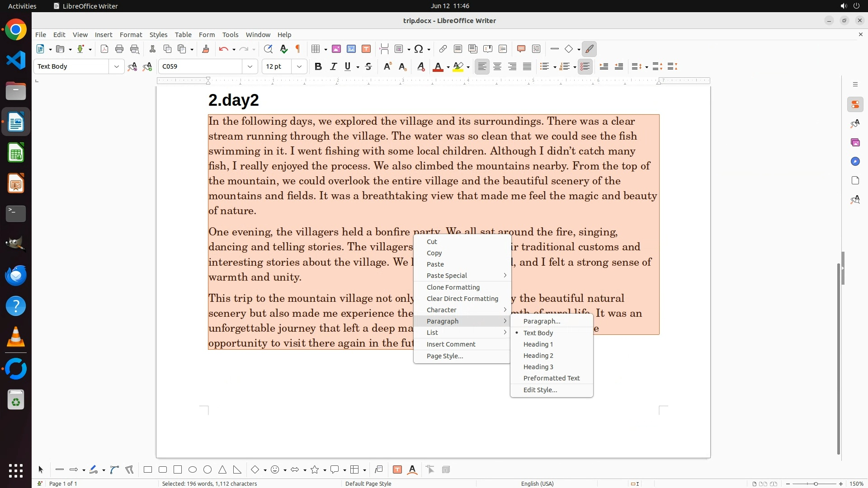
Task: Choose Heading 2 in the Paragraph submenu
Action: coord(538,356)
